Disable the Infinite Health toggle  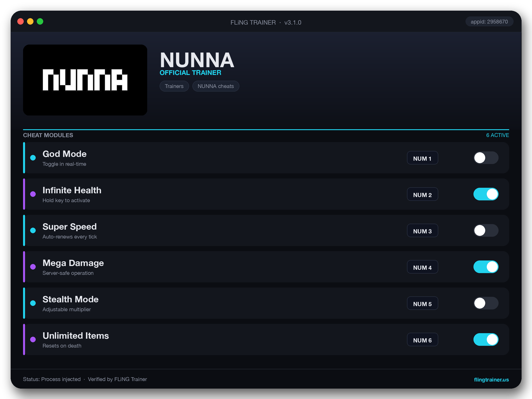(x=486, y=194)
